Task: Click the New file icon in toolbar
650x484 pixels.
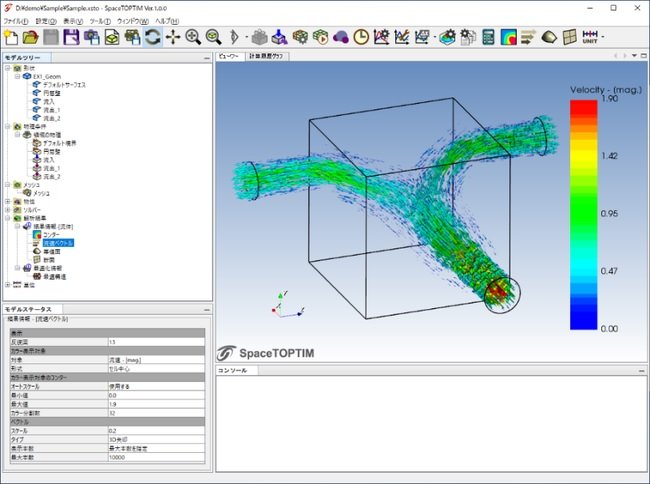Action: pyautogui.click(x=12, y=37)
